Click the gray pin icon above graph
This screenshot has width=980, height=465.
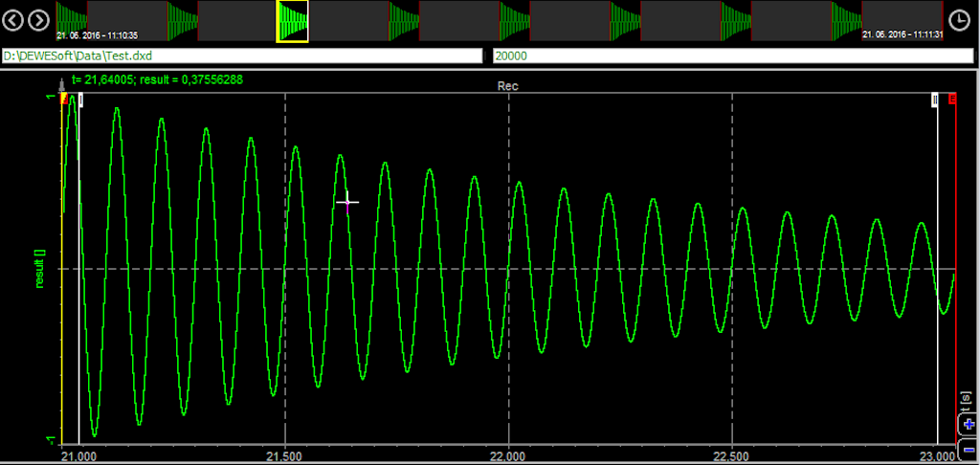click(x=61, y=84)
